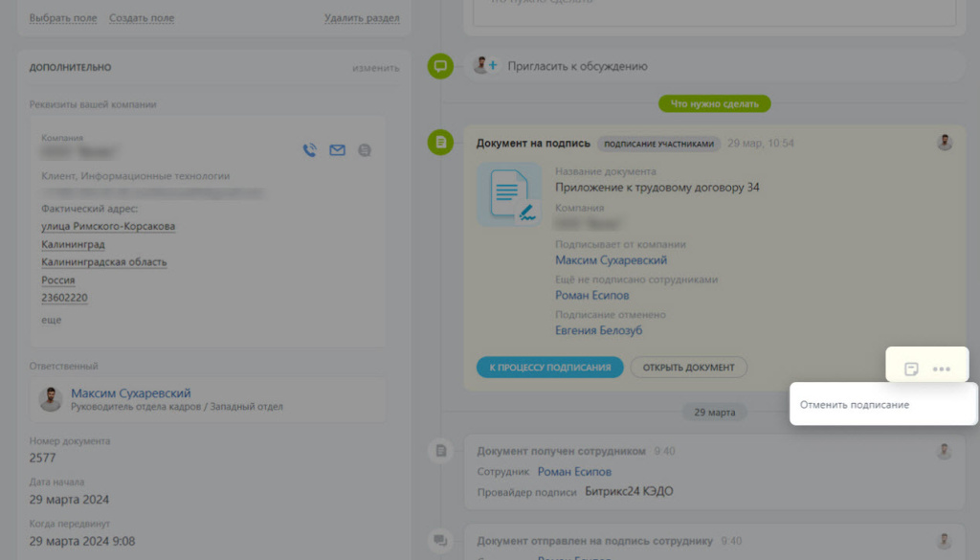Click start date '29 марта 2024'
Screen dimensions: 980x560
pos(69,500)
